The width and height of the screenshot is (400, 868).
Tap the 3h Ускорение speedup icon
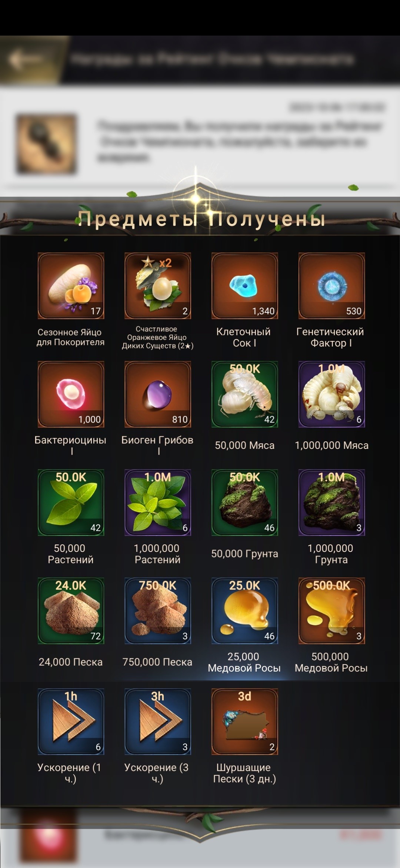(158, 721)
